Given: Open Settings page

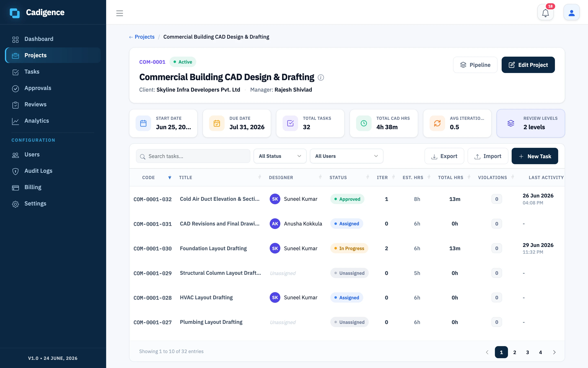Looking at the screenshot, I should pos(53,203).
